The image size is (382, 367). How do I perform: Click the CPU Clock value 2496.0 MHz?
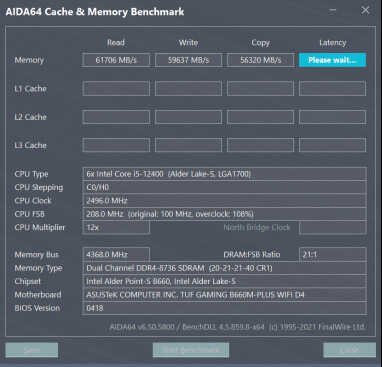(224, 200)
